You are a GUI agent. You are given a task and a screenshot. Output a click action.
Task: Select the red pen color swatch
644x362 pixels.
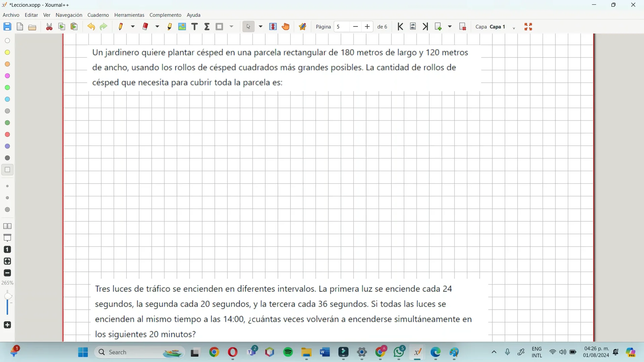click(x=7, y=134)
